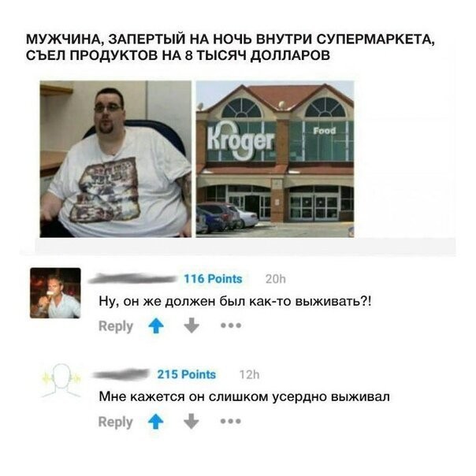This screenshot has width=476, height=476.
Task: Open the photo of man in white t-shirt
Action: pyautogui.click(x=116, y=159)
